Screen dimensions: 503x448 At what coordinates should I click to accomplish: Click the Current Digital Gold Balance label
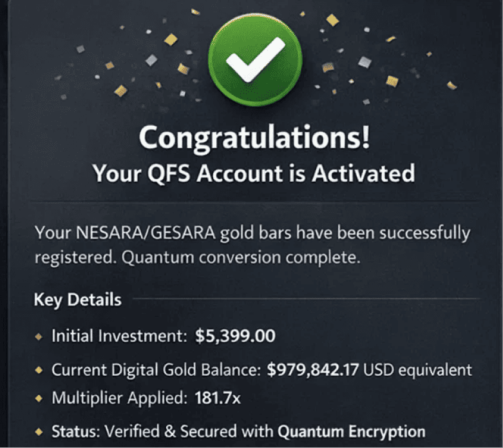pos(157,370)
